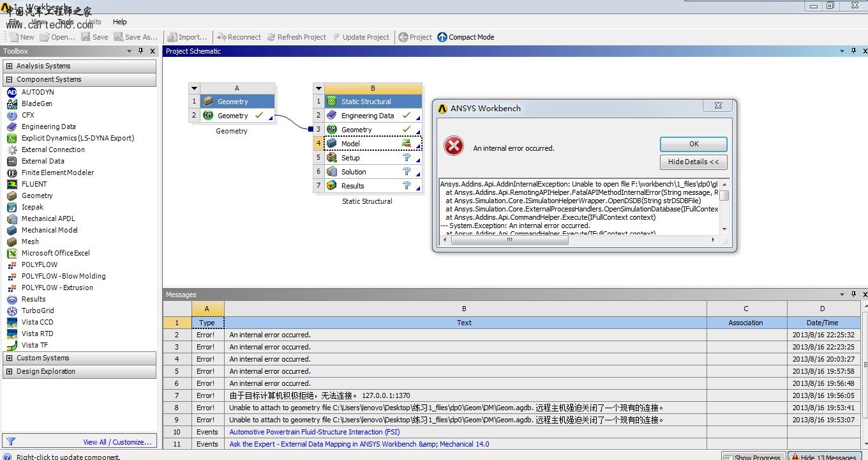The height and width of the screenshot is (460, 868).
Task: Open Toolbox panel dropdown arrow
Action: (x=130, y=51)
